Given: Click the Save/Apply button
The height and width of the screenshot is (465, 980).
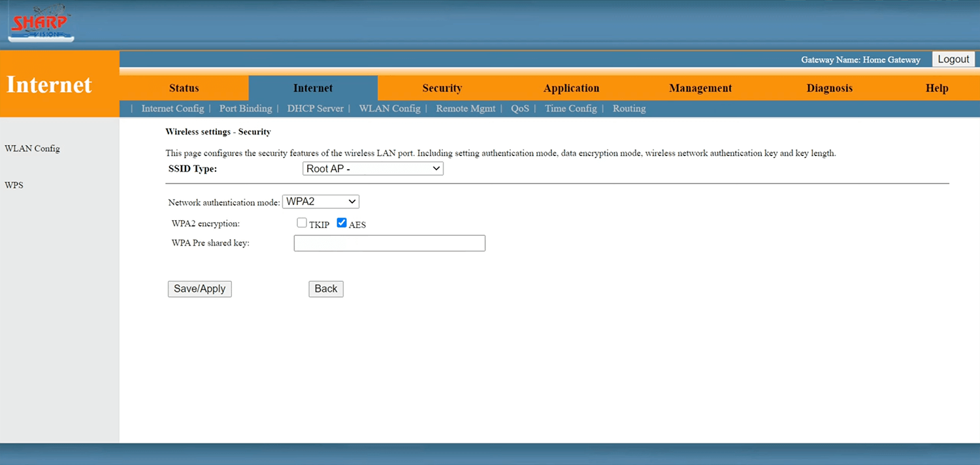Looking at the screenshot, I should click(x=199, y=289).
